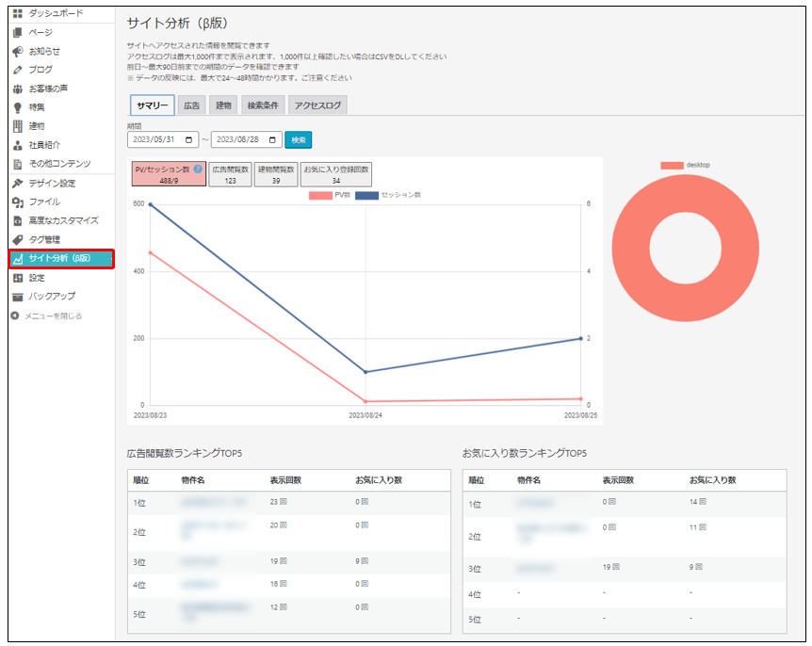Click the デザイン設定 icon in sidebar

[17, 183]
